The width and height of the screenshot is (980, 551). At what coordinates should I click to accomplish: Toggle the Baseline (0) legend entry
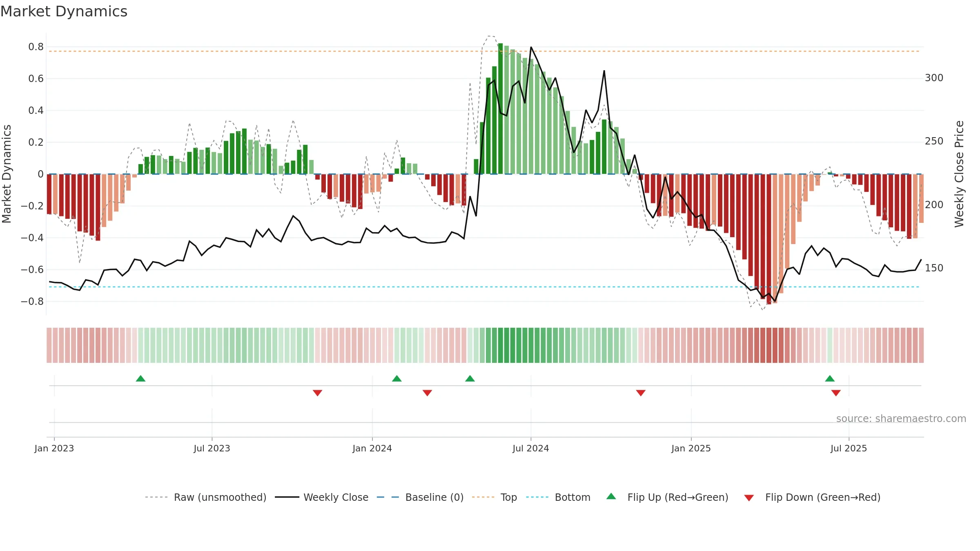pyautogui.click(x=420, y=497)
